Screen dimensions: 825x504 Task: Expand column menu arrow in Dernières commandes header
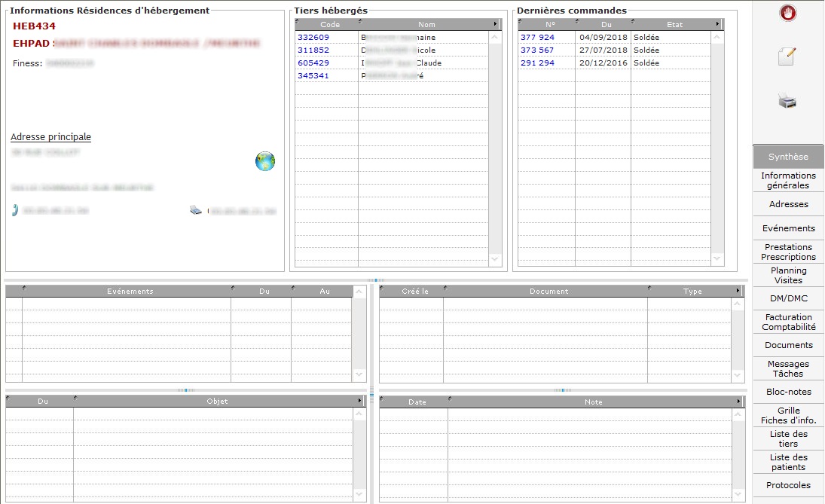(718, 24)
